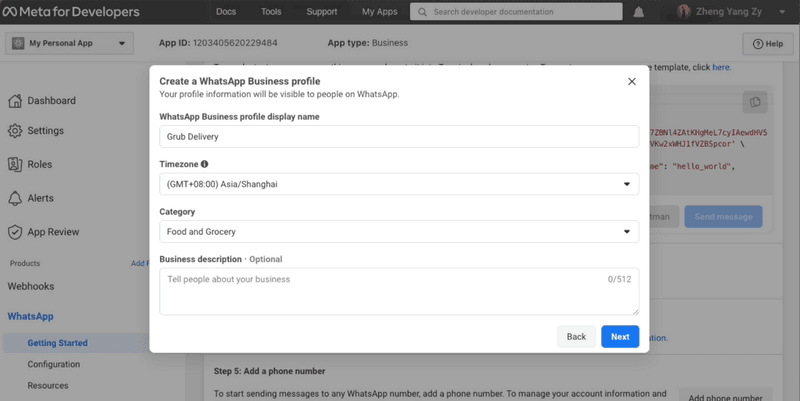The image size is (800, 401).
Task: Click the Settings gear icon in sidebar
Action: click(15, 131)
